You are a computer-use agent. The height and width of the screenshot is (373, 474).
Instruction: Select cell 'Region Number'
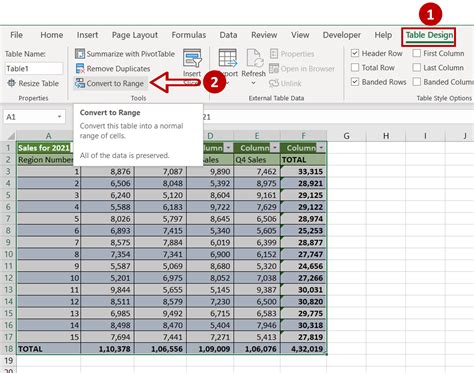(x=45, y=160)
